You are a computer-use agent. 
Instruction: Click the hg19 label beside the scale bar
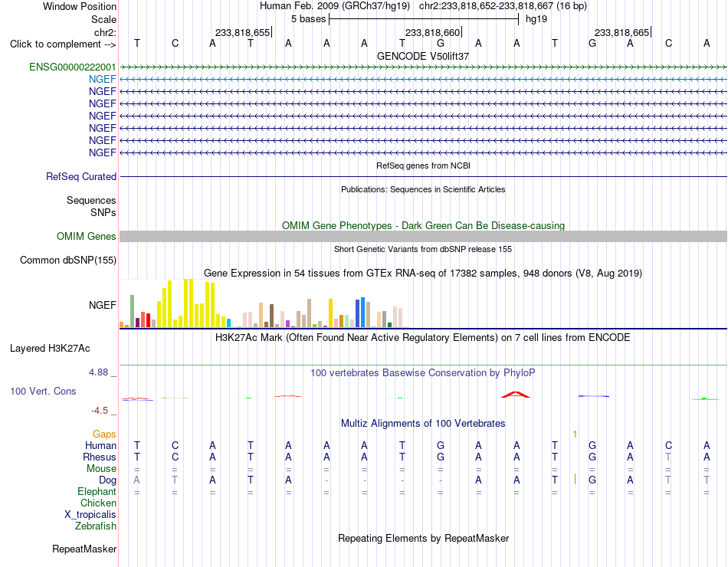point(536,19)
